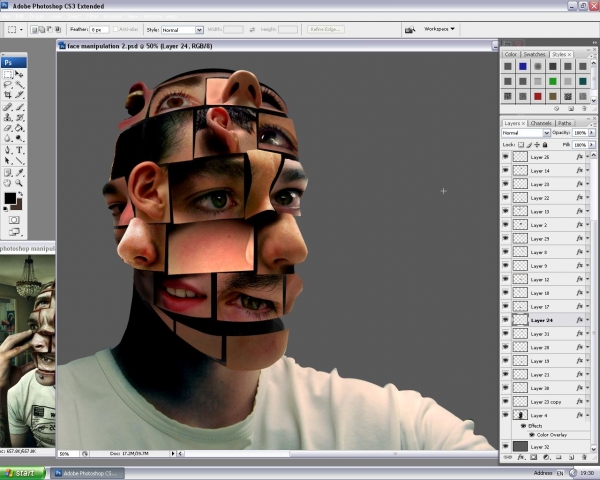Click the Windows Start button

pyautogui.click(x=22, y=473)
